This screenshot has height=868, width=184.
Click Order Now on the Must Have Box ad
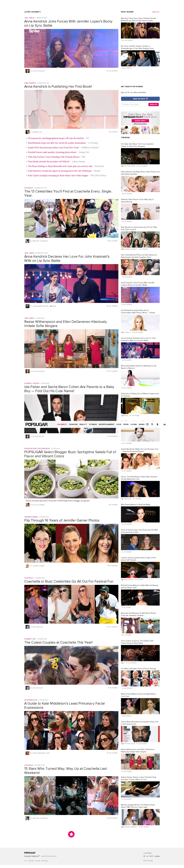140,121
